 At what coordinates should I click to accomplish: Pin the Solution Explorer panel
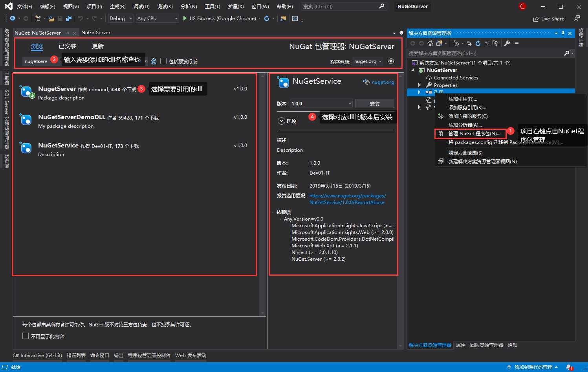click(563, 33)
